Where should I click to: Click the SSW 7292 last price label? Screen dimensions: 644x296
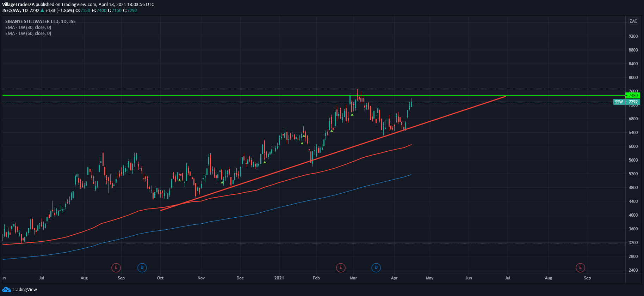(x=626, y=102)
